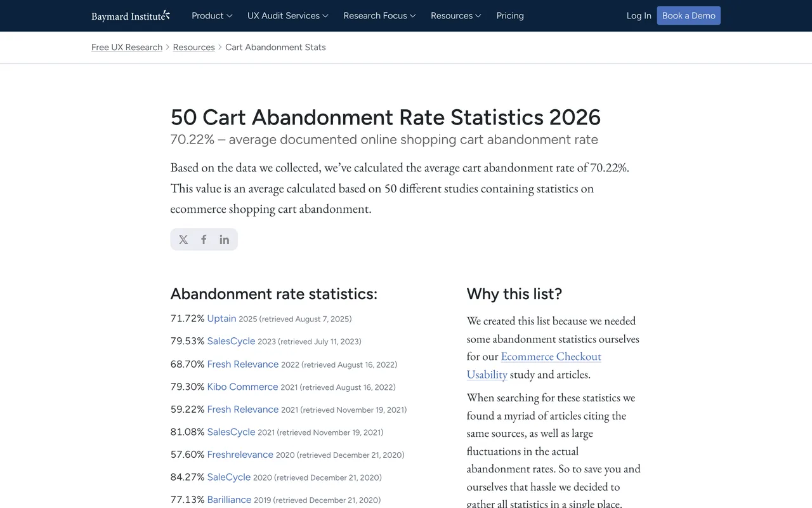812x508 pixels.
Task: Open the Fresh Relevance 2021 link
Action: point(243,410)
